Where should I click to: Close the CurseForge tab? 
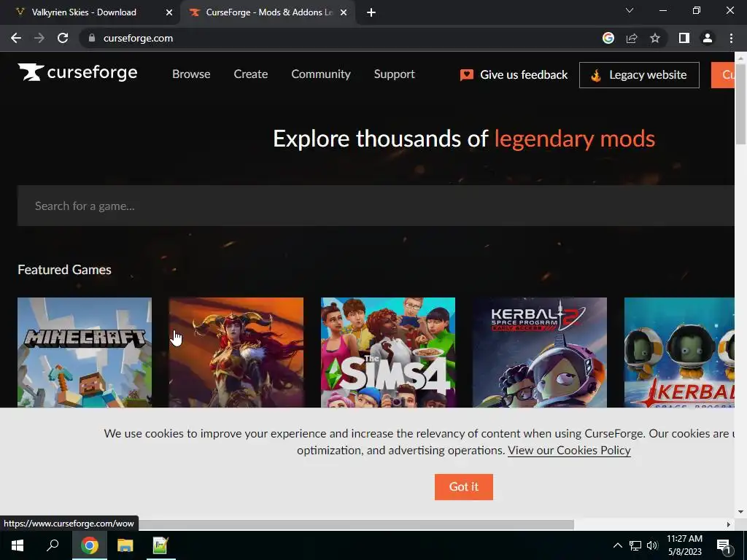pyautogui.click(x=344, y=12)
